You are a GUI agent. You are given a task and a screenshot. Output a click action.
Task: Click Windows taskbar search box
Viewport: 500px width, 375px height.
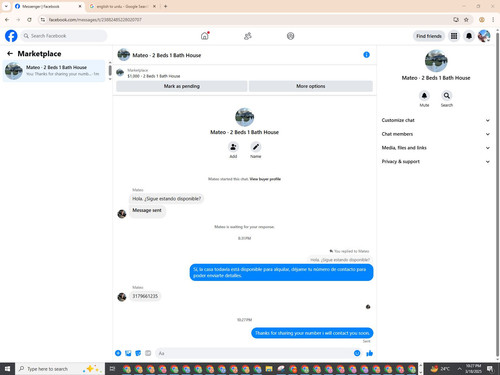60,369
